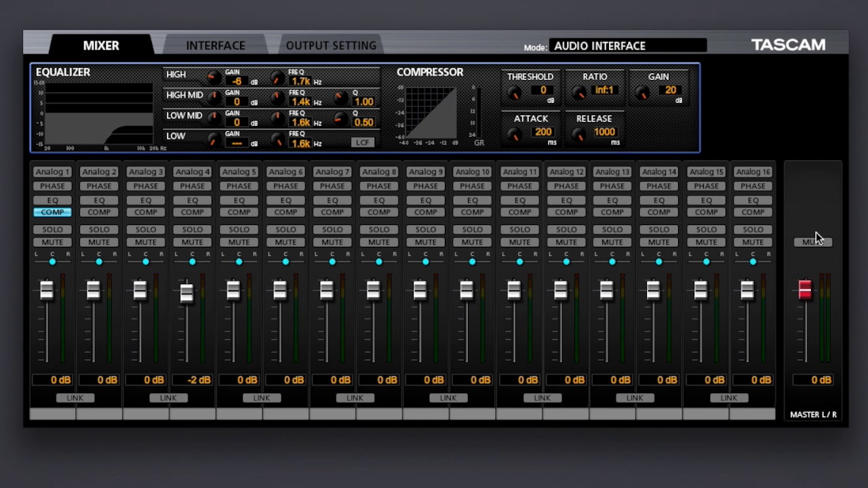Disable COMP on Analog 1
Screen dimensions: 868x488
tap(52, 212)
